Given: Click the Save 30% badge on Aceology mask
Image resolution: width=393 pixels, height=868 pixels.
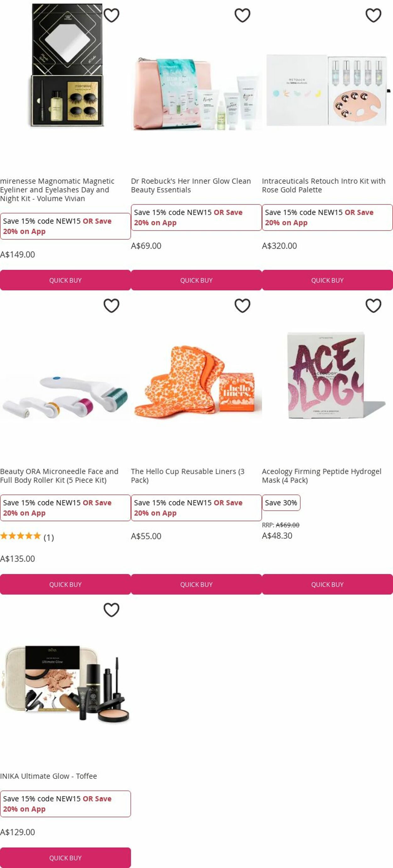Looking at the screenshot, I should tap(281, 503).
